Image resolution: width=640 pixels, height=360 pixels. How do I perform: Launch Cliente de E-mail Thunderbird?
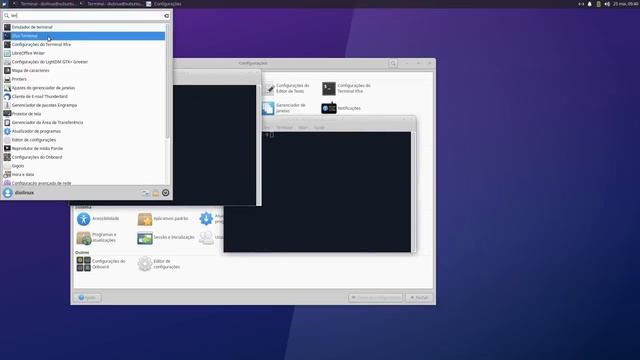[x=84, y=96]
